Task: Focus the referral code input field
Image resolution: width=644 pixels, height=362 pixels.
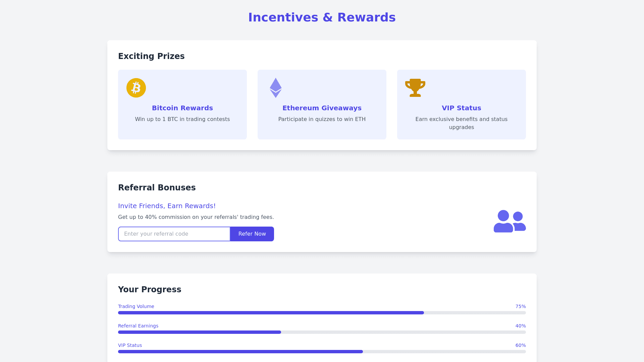Action: click(174, 234)
